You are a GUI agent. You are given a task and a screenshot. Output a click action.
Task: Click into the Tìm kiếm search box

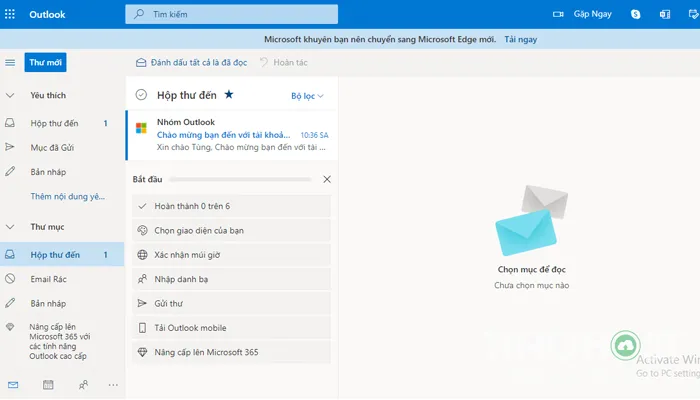point(231,14)
